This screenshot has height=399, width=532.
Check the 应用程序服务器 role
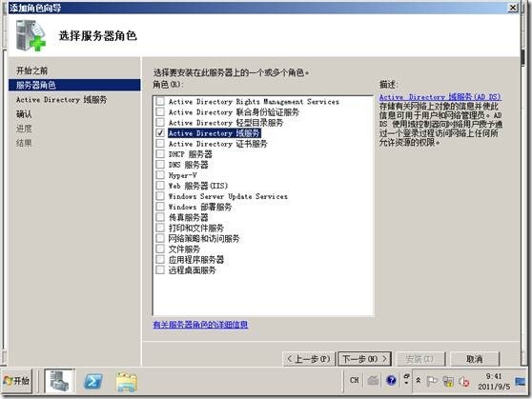pos(160,259)
